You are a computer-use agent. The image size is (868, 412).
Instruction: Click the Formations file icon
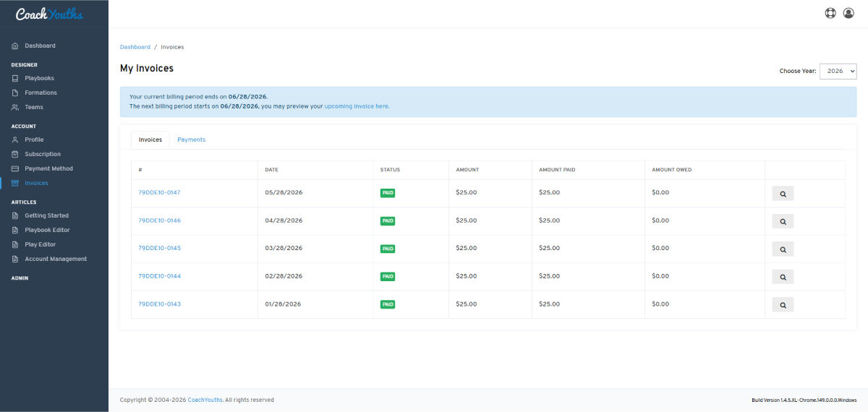[x=15, y=93]
